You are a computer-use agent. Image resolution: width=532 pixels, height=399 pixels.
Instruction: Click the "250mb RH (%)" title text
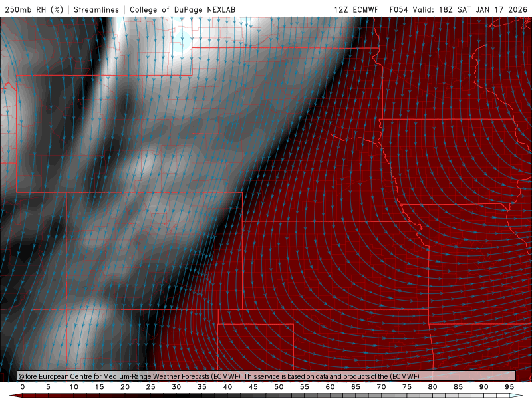pyautogui.click(x=34, y=9)
